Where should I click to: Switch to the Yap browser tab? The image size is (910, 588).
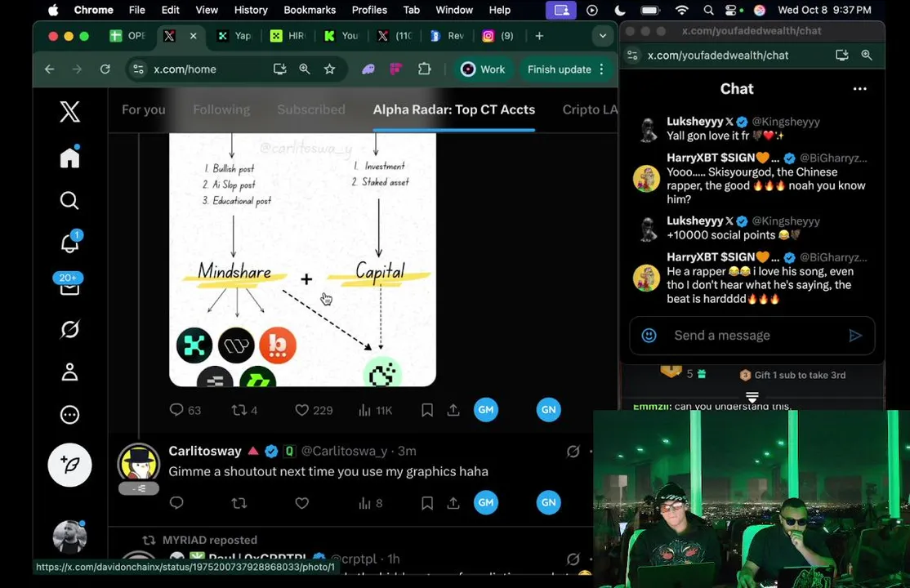(x=236, y=36)
